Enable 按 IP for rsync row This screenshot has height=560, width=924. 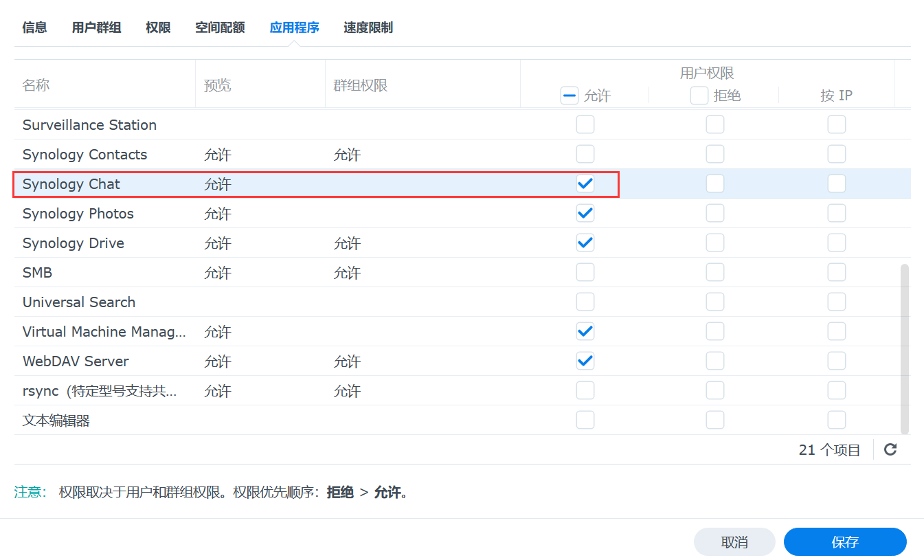837,390
